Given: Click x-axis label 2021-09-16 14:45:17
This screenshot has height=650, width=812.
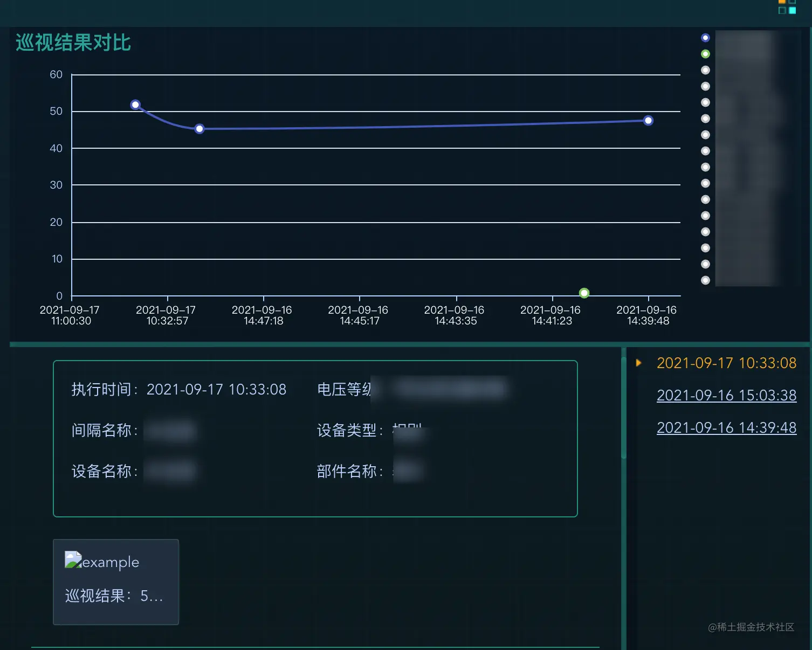Looking at the screenshot, I should [359, 315].
